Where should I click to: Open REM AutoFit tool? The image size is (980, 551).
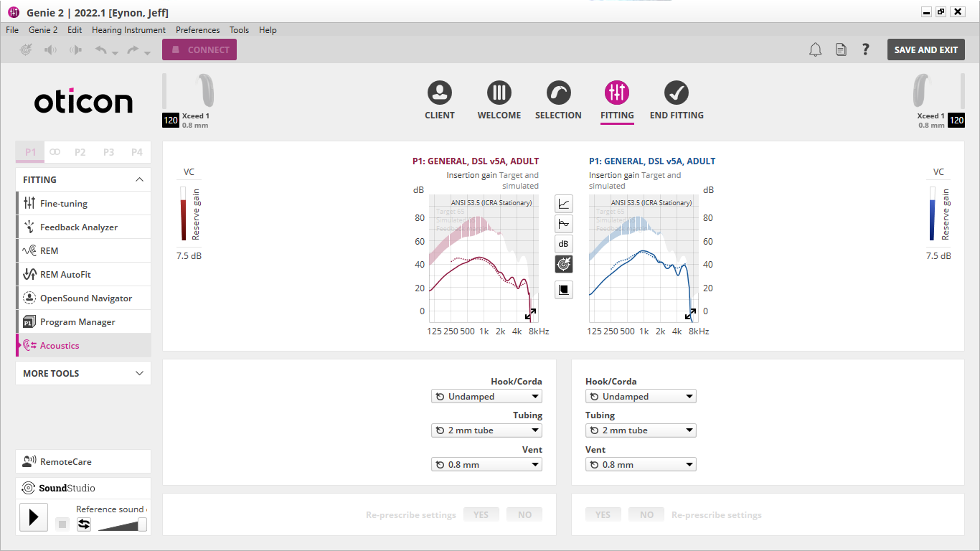tap(83, 274)
